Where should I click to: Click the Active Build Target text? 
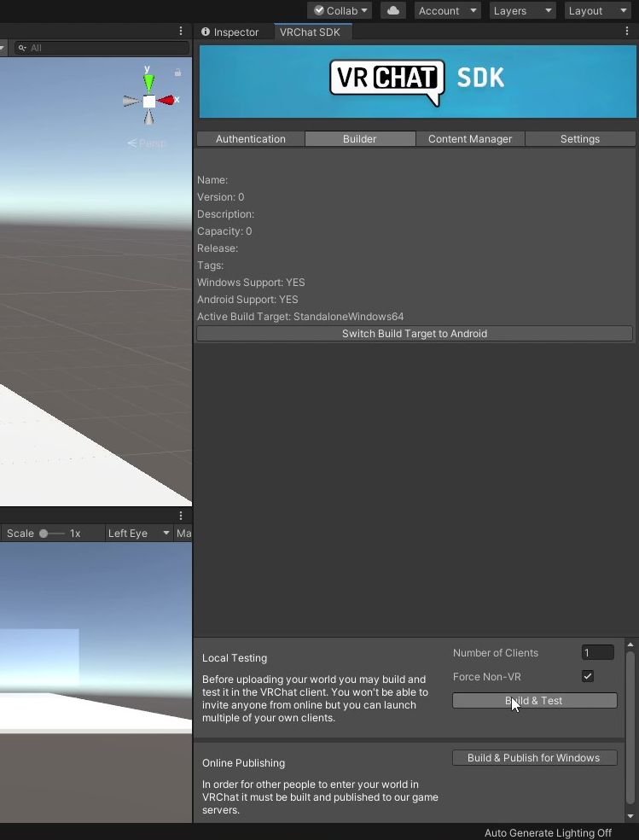[x=300, y=316]
